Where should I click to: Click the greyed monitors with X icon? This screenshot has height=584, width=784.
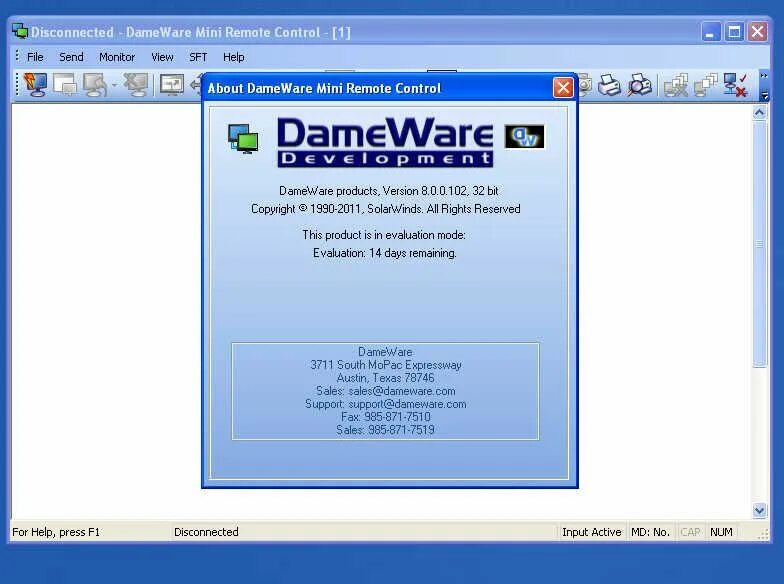(x=676, y=84)
